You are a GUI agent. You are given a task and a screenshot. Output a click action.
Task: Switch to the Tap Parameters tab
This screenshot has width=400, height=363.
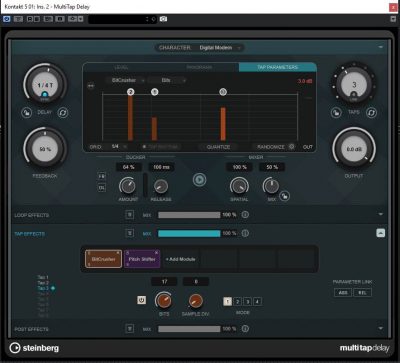[277, 67]
